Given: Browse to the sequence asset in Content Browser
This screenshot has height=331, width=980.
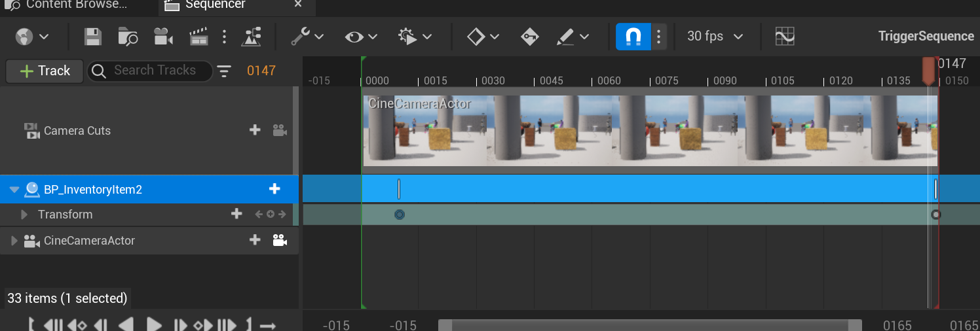Looking at the screenshot, I should pyautogui.click(x=128, y=37).
